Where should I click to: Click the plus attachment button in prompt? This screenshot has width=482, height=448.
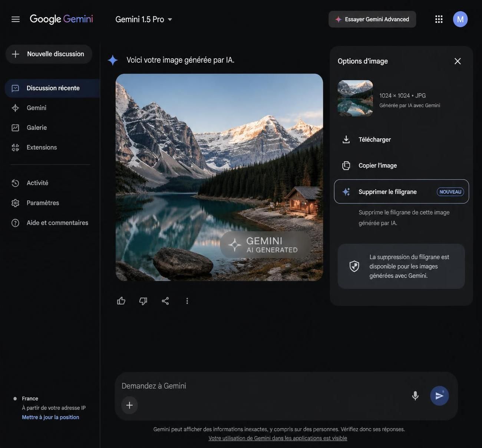(129, 405)
